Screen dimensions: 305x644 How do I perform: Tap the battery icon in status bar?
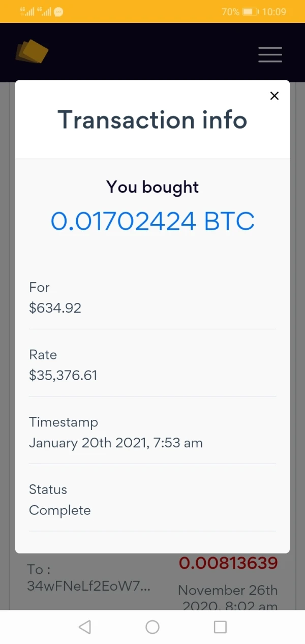(251, 11)
